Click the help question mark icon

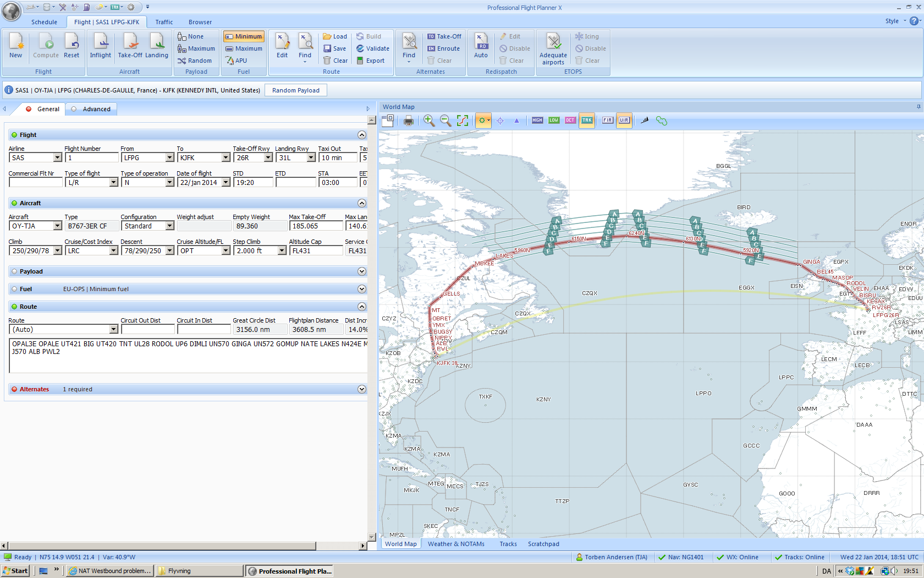click(914, 21)
